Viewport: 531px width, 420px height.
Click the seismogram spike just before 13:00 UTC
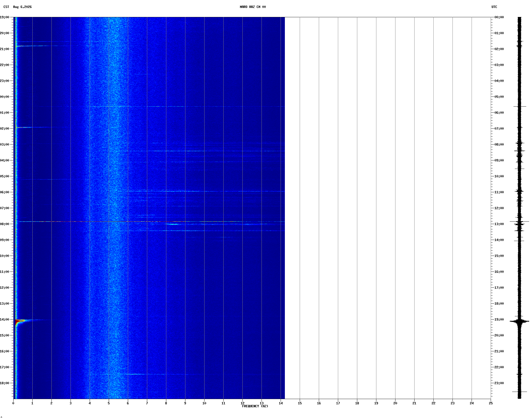pyautogui.click(x=519, y=221)
